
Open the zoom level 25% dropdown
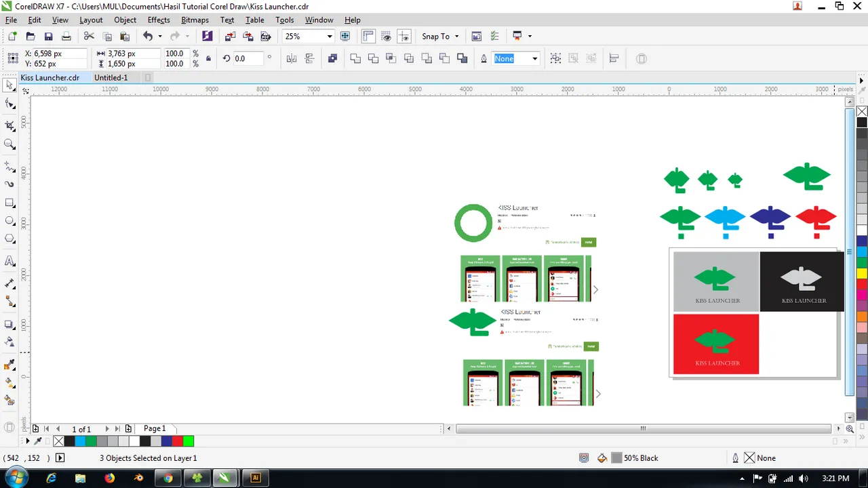pyautogui.click(x=330, y=37)
